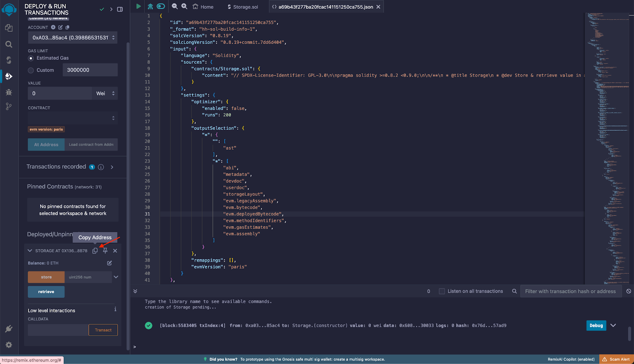Image resolution: width=634 pixels, height=364 pixels.
Task: Click the copy address icon for Storage contract
Action: click(95, 251)
